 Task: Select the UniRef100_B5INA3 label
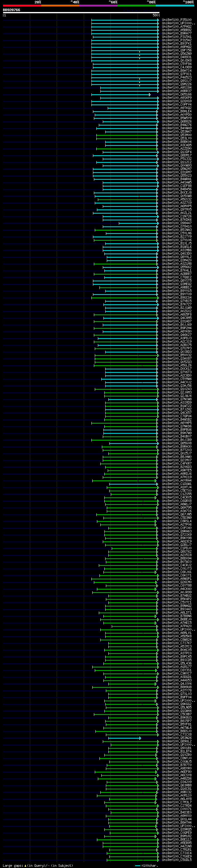176,230
